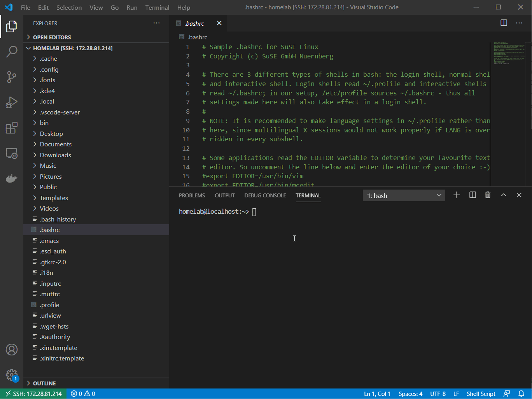Open the Terminal menu
Screen dimensions: 532x399
point(157,7)
